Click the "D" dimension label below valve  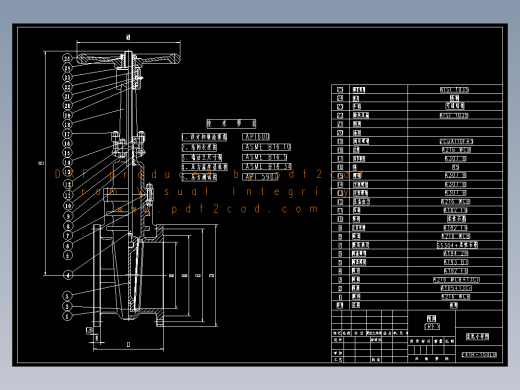click(x=128, y=344)
